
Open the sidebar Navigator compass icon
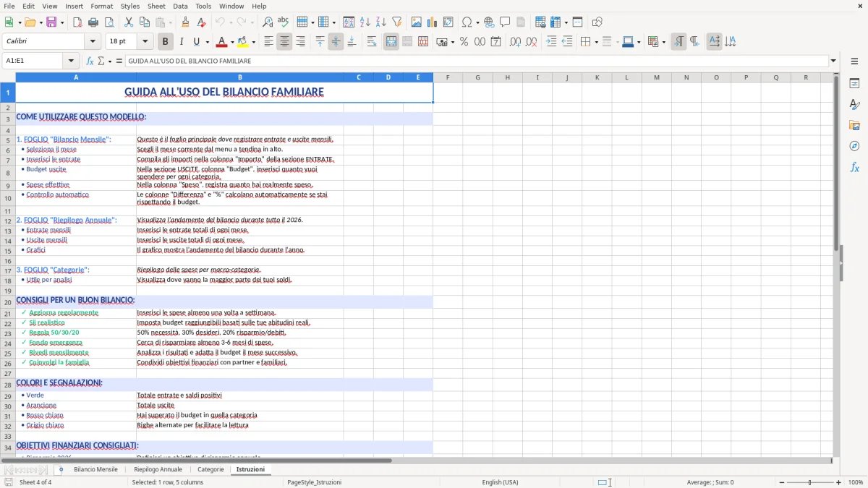click(x=854, y=147)
